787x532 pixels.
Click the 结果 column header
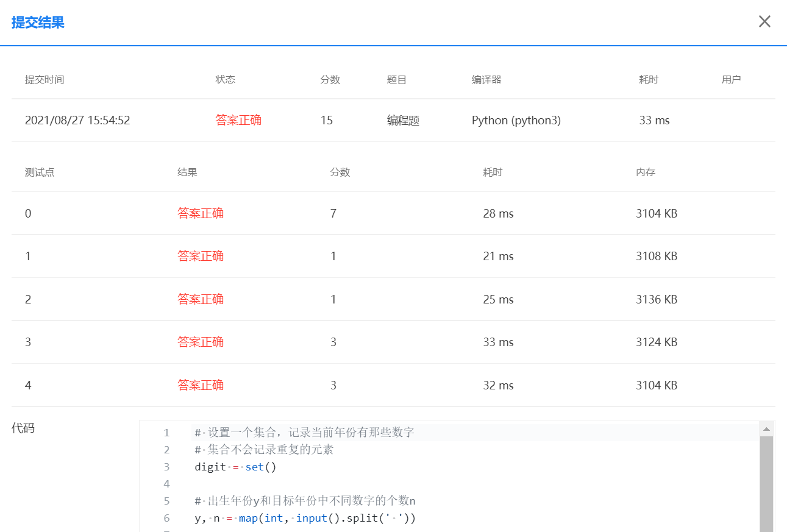coord(188,172)
